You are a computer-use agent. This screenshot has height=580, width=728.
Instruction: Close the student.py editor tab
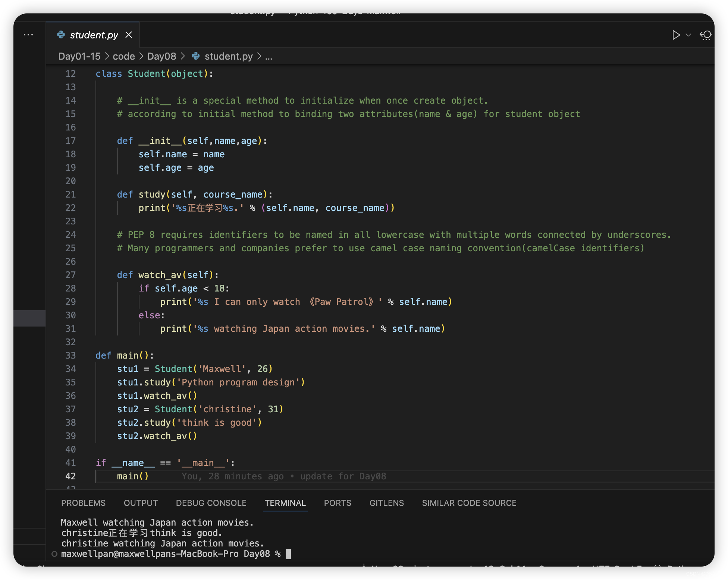129,35
